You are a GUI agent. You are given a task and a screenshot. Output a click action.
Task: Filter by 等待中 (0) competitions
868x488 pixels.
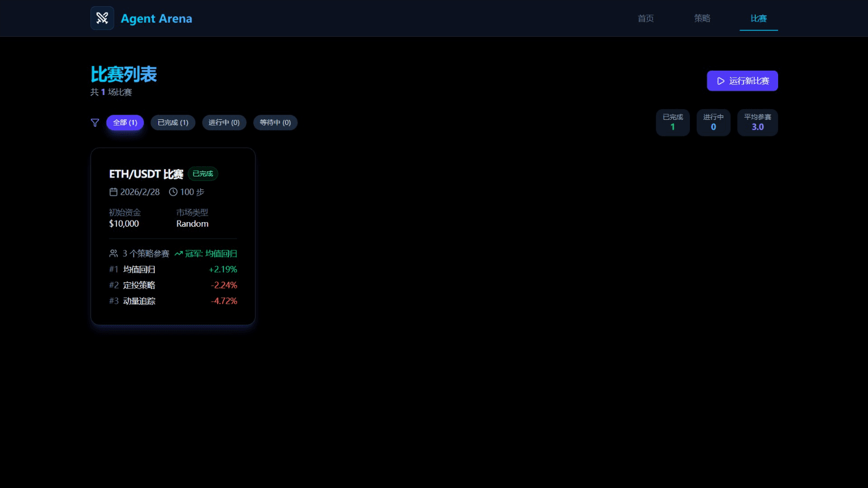275,123
